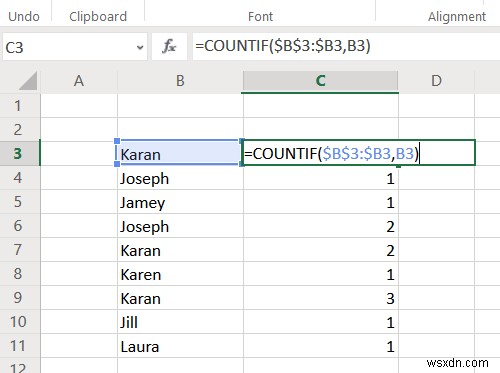Click the Name Box showing C3
Viewport: 500px width, 373px height.
tap(75, 47)
